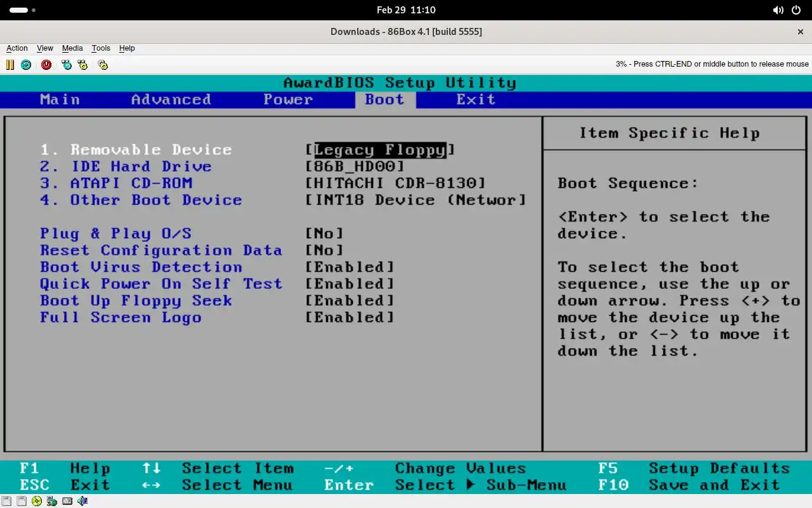Viewport: 812px width, 508px height.
Task: Switch to the Exit BIOS tab
Action: pyautogui.click(x=476, y=100)
